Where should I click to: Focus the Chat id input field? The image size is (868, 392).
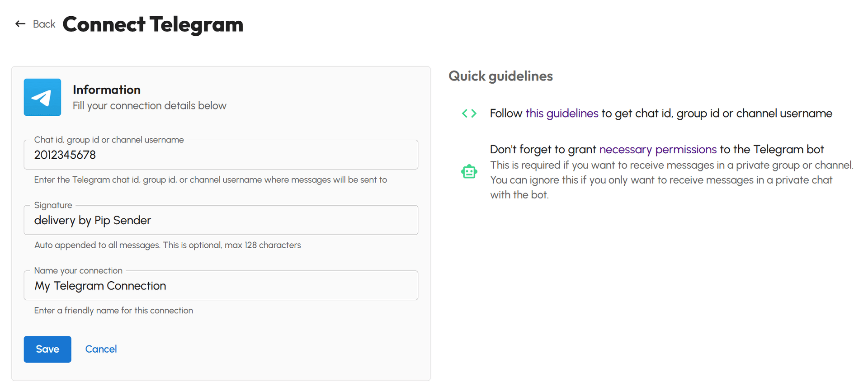pyautogui.click(x=221, y=155)
